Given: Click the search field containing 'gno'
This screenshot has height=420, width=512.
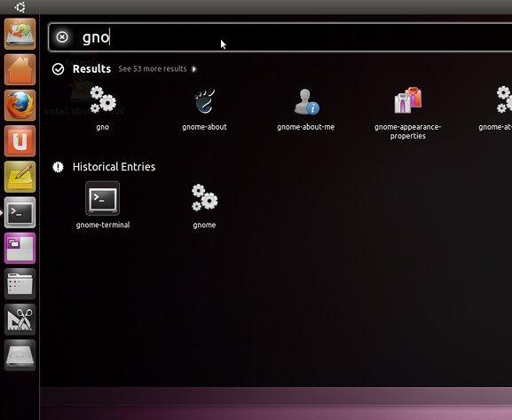Looking at the screenshot, I should click(280, 37).
